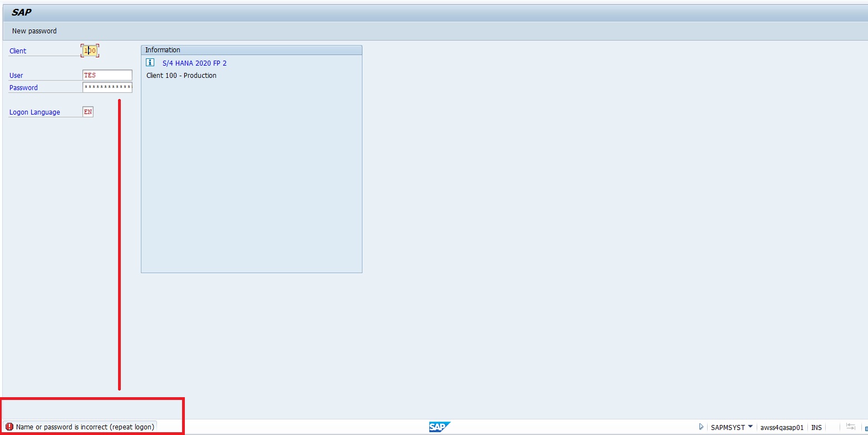The width and height of the screenshot is (868, 435).
Task: Toggle the INS insert mode indicator
Action: point(816,427)
